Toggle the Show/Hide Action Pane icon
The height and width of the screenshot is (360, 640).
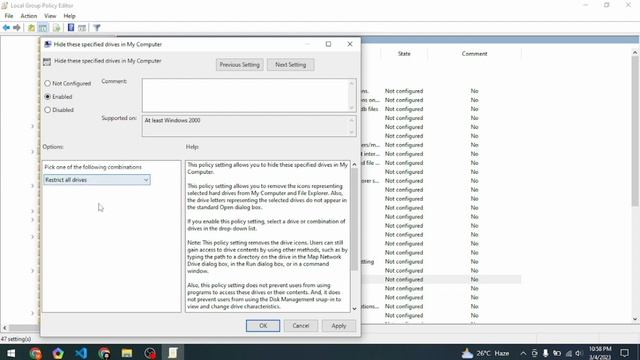tap(82, 28)
